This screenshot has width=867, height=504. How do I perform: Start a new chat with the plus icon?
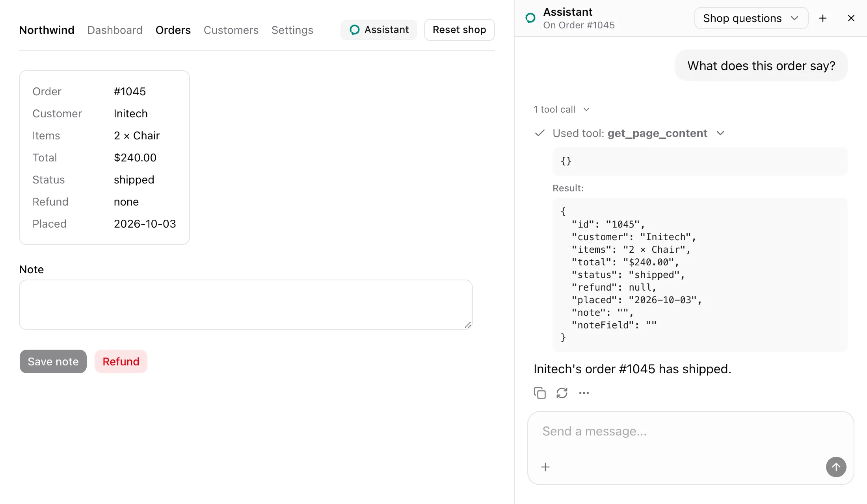[822, 18]
